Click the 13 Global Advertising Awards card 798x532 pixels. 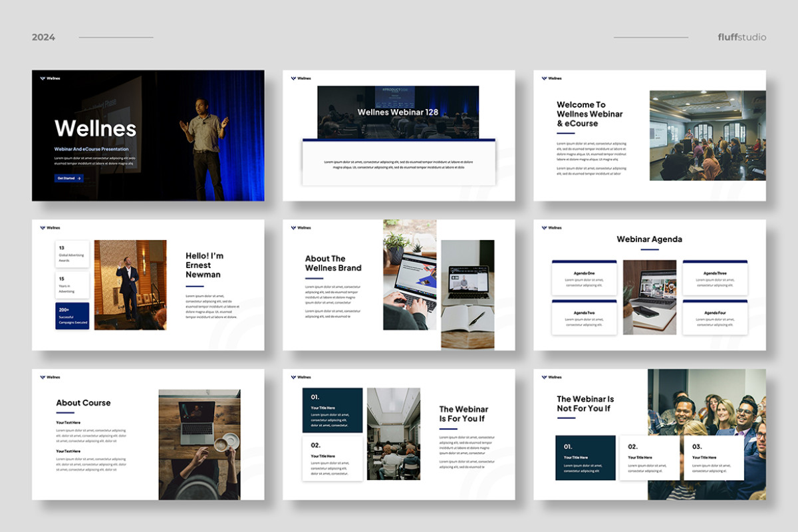point(72,254)
